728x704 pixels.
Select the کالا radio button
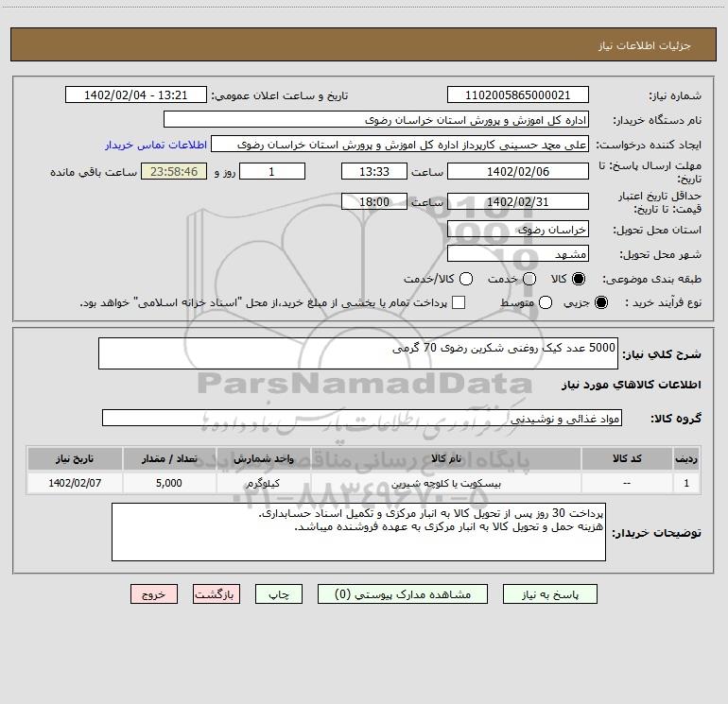(579, 279)
